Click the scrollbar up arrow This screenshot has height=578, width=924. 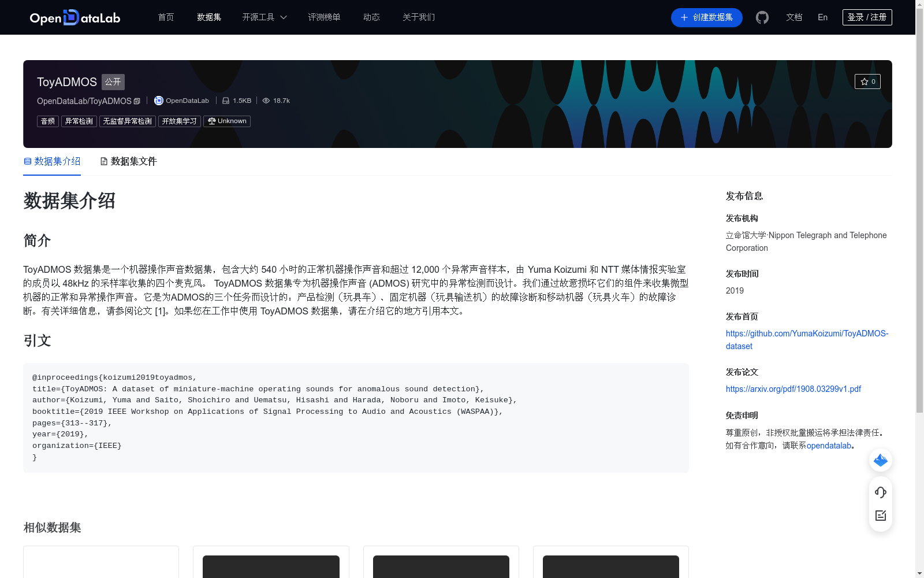tap(919, 4)
